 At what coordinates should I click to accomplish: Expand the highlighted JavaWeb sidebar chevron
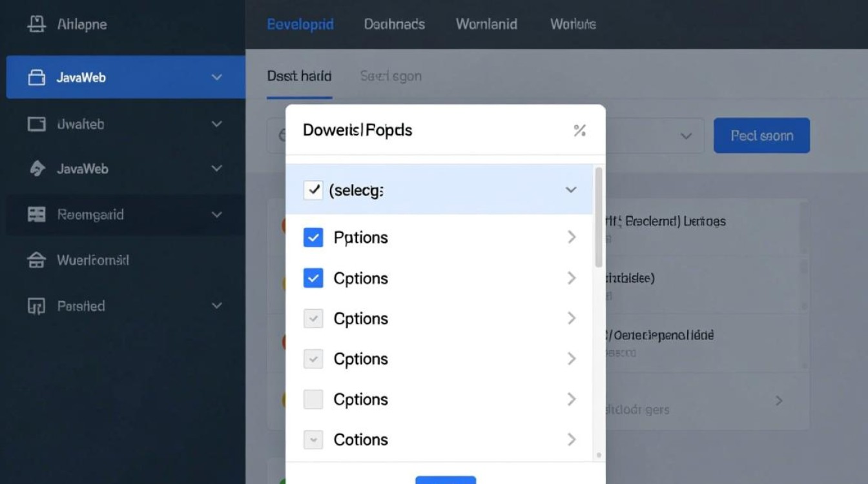217,77
